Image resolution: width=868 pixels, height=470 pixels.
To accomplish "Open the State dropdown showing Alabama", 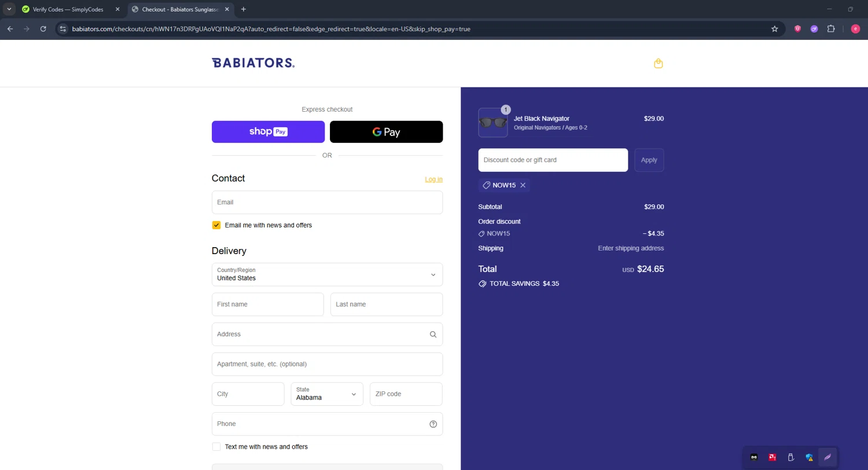I will 327,394.
